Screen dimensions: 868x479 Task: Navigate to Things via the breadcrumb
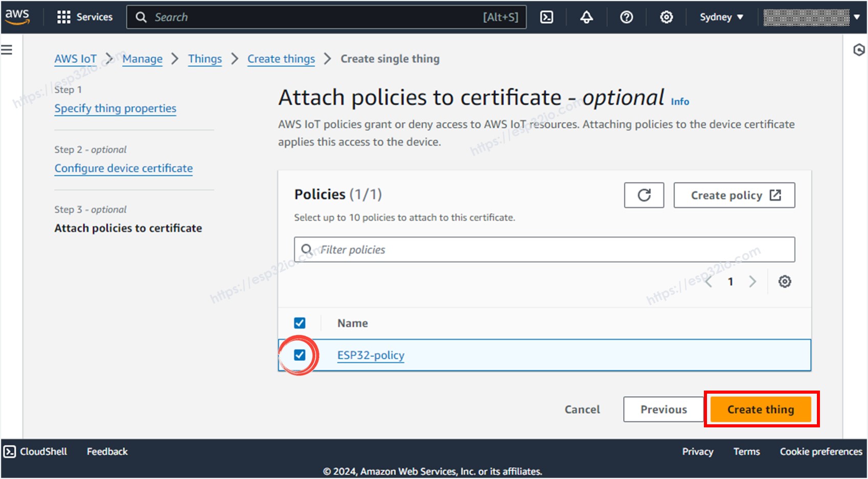point(204,59)
